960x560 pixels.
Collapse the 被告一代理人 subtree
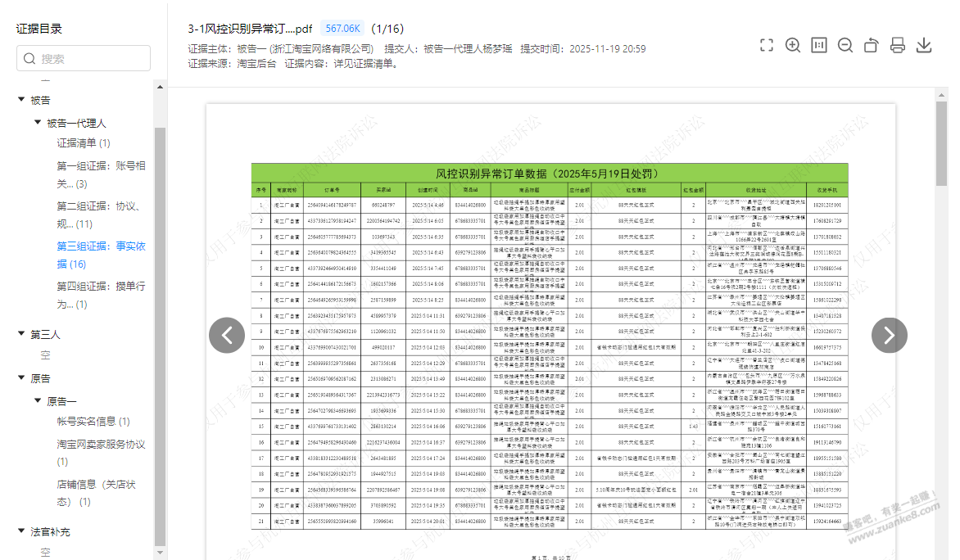(38, 123)
